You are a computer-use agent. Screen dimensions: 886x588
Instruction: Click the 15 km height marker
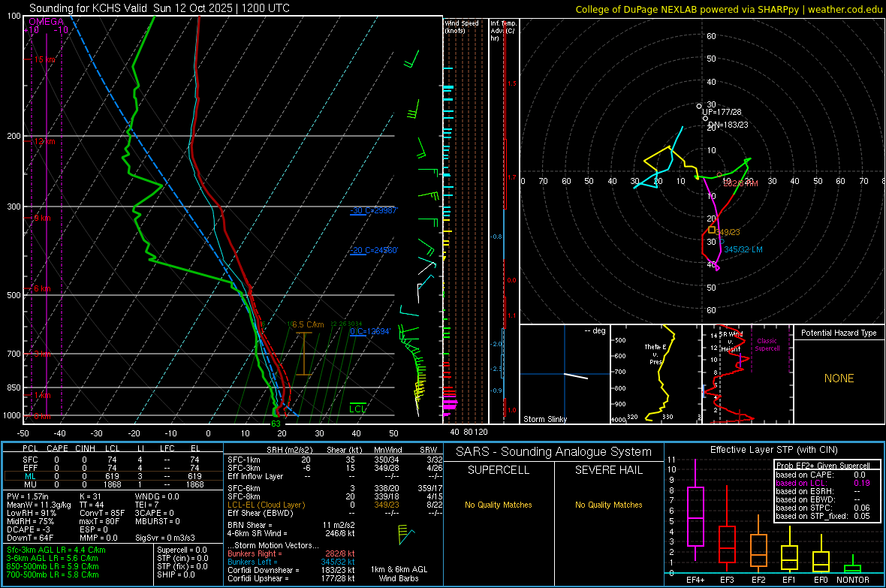click(x=44, y=59)
